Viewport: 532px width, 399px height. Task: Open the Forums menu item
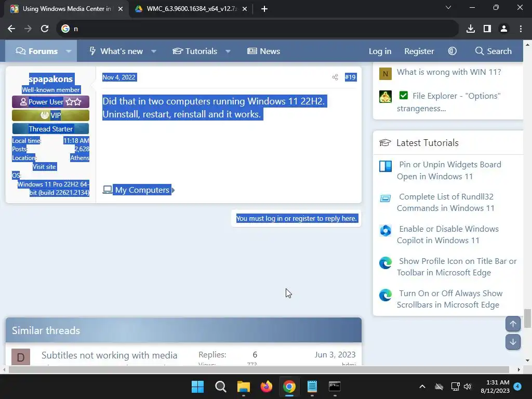tap(37, 51)
